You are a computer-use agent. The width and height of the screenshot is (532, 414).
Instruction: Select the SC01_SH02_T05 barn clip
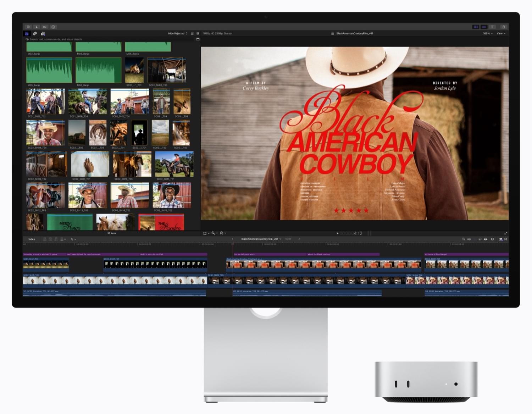[167, 71]
